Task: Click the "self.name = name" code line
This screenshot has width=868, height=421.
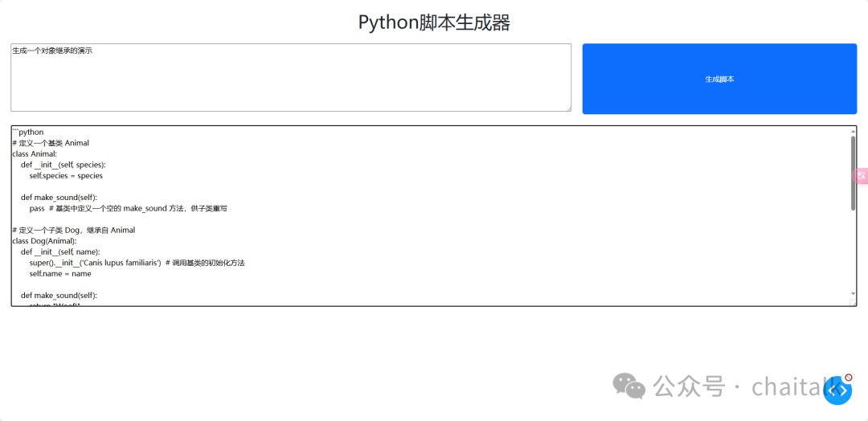Action: [59, 273]
